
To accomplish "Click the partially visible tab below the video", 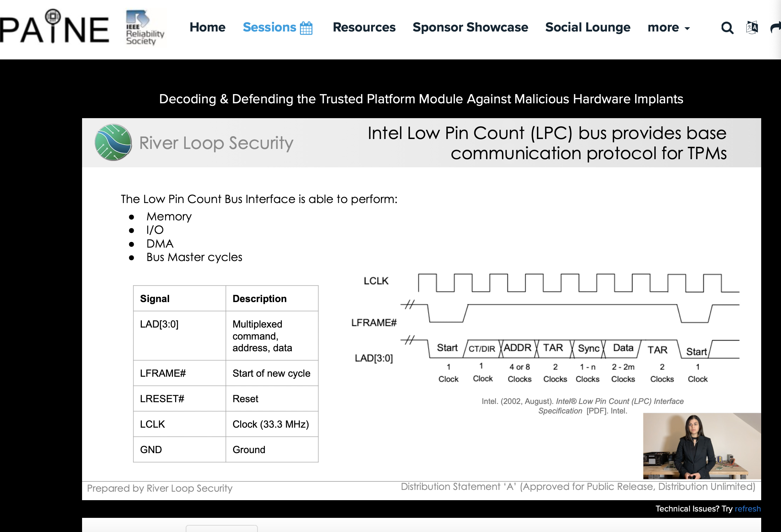I will tap(222, 528).
